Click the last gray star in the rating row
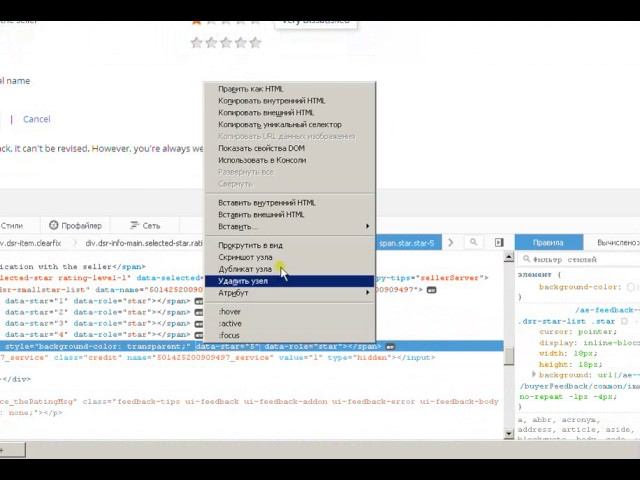 (255, 42)
